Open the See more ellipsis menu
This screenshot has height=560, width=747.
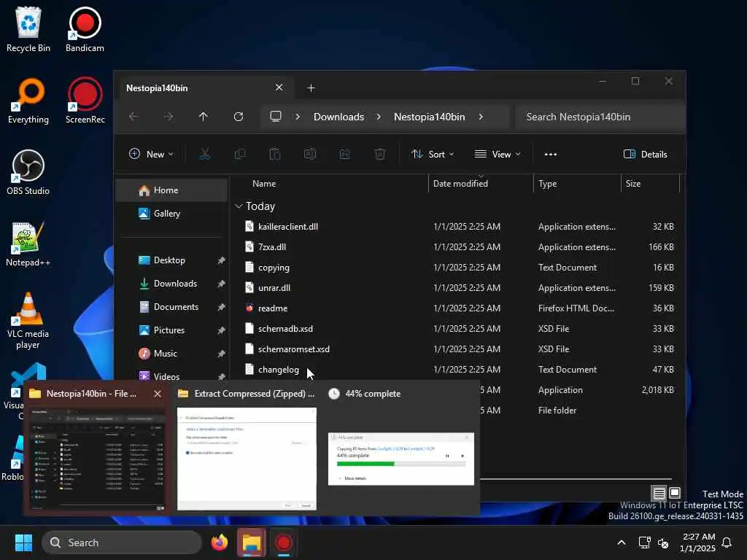tap(551, 155)
